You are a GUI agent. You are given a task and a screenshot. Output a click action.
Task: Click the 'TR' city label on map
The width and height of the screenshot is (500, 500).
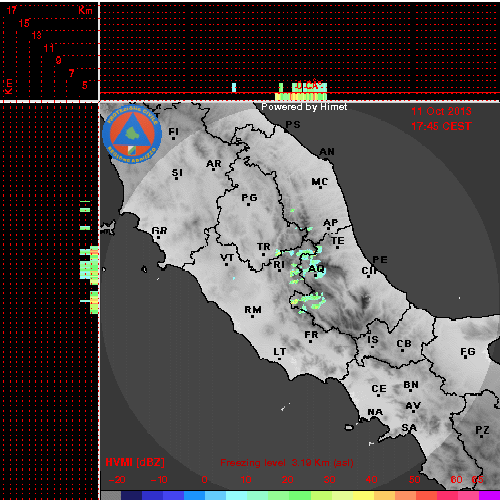[264, 247]
